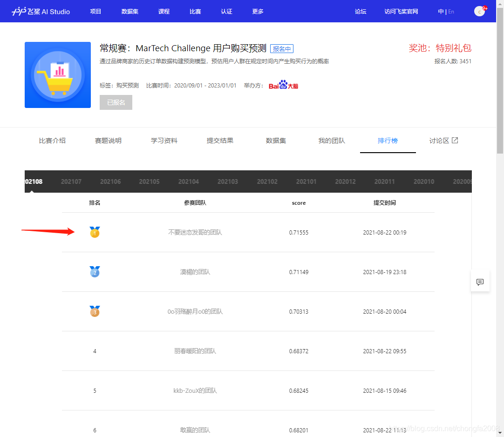Screen dimensions: 504x437
Task: Click submission time 2021-08-22 00:19
Action: 385,233
